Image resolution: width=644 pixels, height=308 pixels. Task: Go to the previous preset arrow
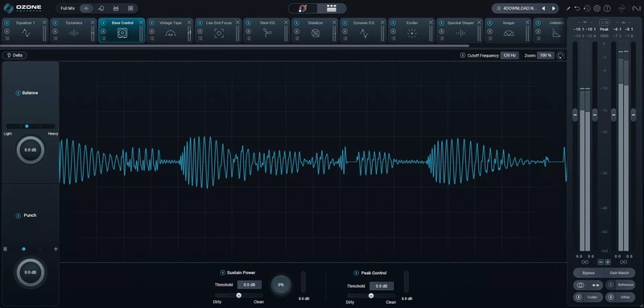pyautogui.click(x=543, y=8)
